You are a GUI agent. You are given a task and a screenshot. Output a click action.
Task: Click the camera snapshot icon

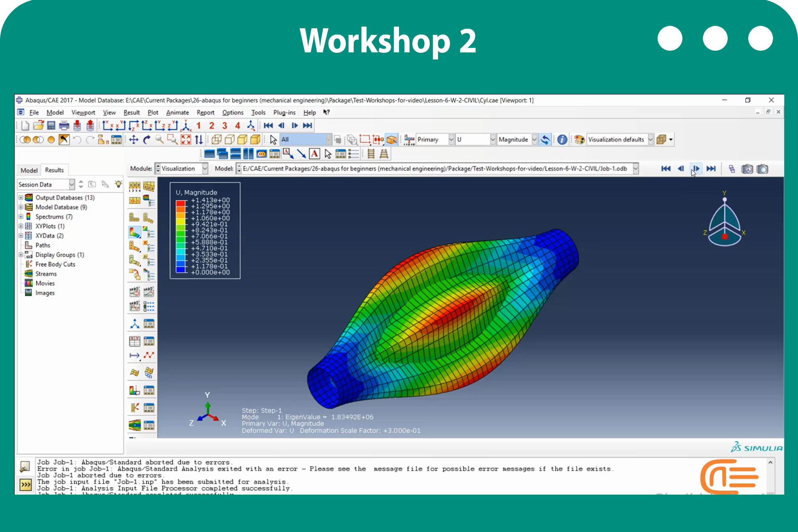(x=762, y=169)
